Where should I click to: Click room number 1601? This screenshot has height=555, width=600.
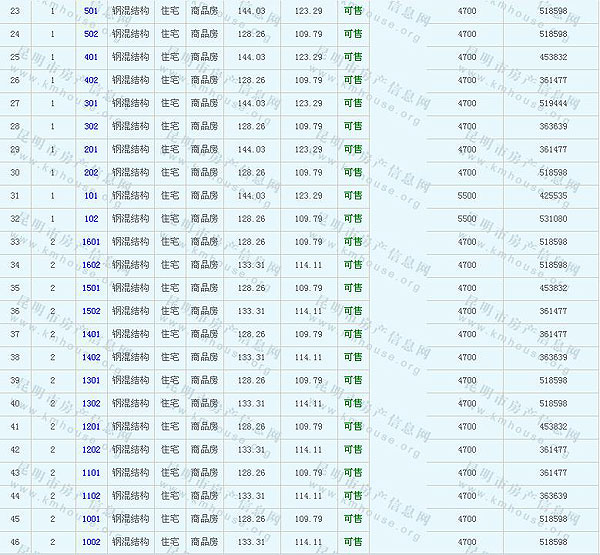[91, 242]
